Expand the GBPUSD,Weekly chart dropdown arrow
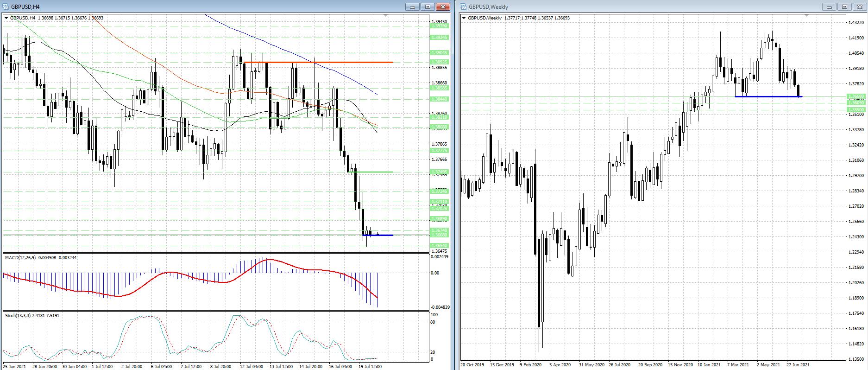The width and height of the screenshot is (868, 370). [464, 18]
